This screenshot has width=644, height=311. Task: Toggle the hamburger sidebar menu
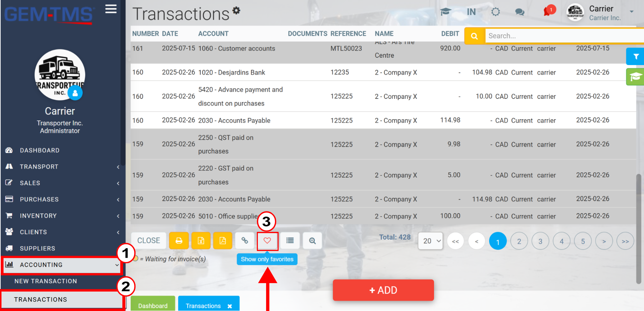[111, 9]
